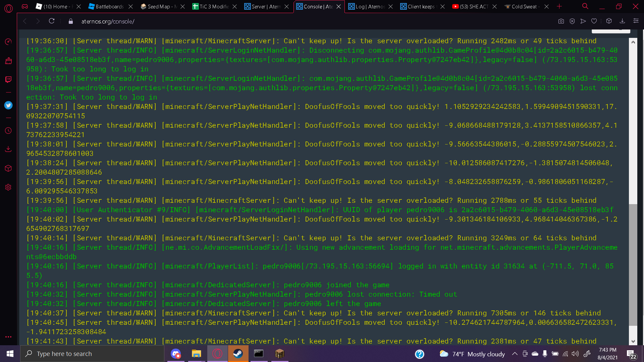Open terminal window from taskbar
The image size is (644, 362).
point(259,354)
